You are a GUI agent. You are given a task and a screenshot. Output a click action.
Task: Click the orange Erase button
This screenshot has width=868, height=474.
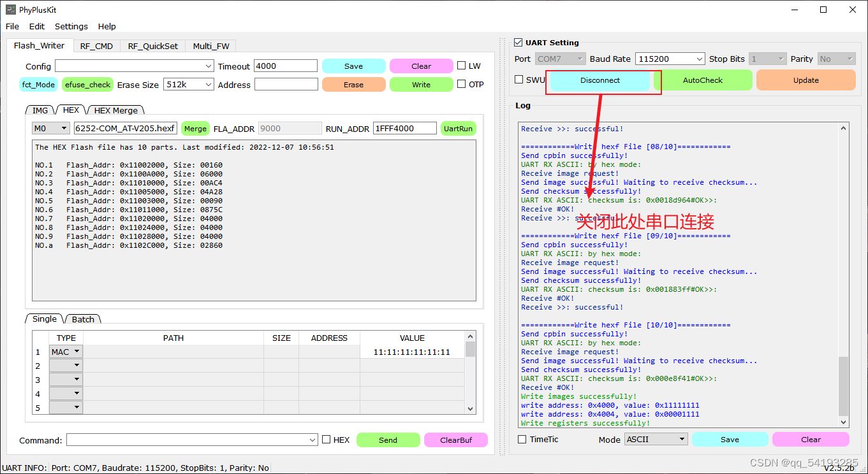pos(354,85)
